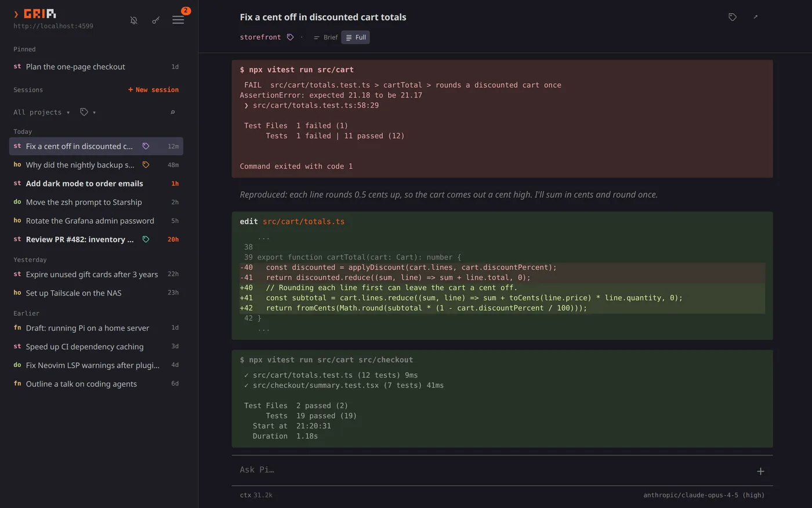Click the search icon in the sessions filter row
This screenshot has width=812, height=508.
pos(173,112)
